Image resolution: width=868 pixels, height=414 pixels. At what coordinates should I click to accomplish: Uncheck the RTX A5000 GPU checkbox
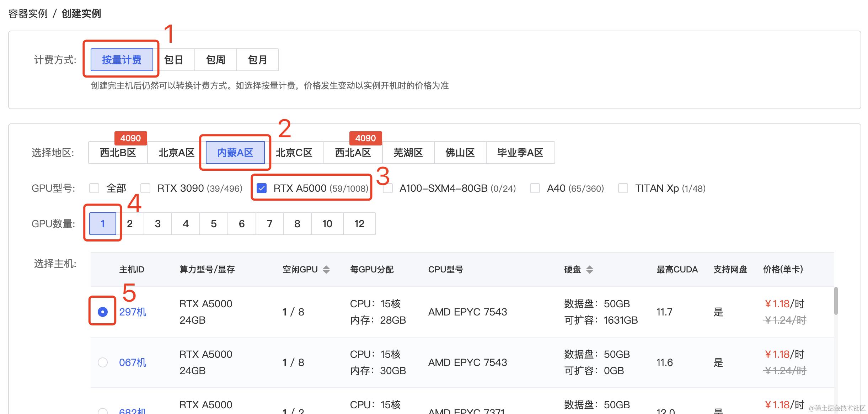pos(262,188)
